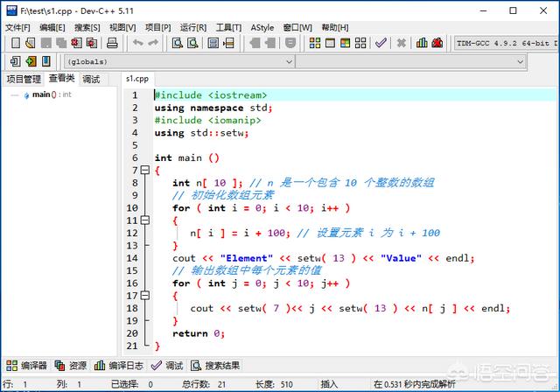Click the Save All toolbar icon
The height and width of the screenshot is (392, 560).
tap(61, 43)
